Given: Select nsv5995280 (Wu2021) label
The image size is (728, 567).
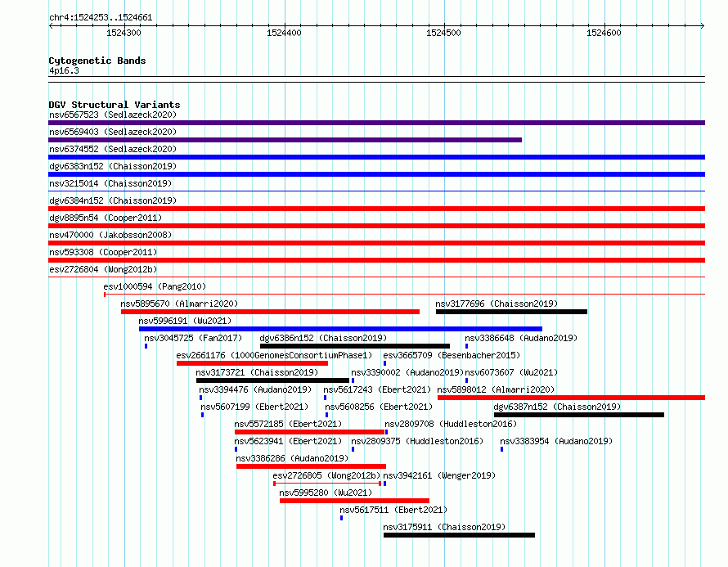Looking at the screenshot, I should click(326, 493).
